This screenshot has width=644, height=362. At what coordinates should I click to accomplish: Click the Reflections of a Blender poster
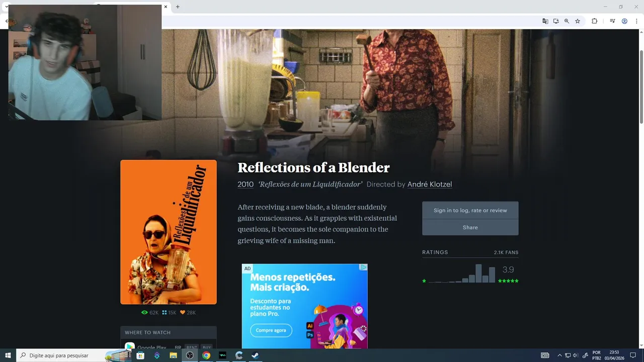point(169,232)
